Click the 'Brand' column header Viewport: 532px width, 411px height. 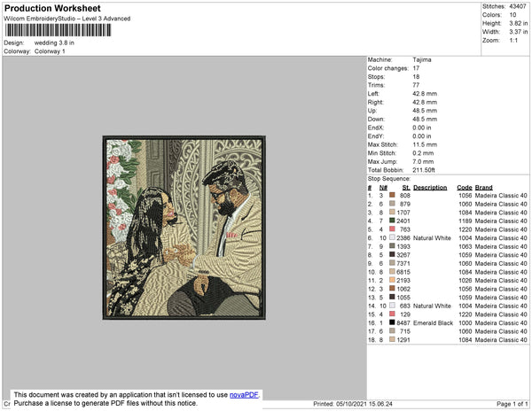[x=483, y=188]
